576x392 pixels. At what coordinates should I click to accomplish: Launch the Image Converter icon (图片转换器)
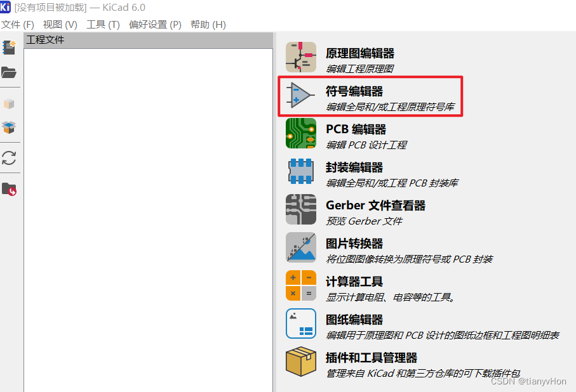click(x=301, y=247)
